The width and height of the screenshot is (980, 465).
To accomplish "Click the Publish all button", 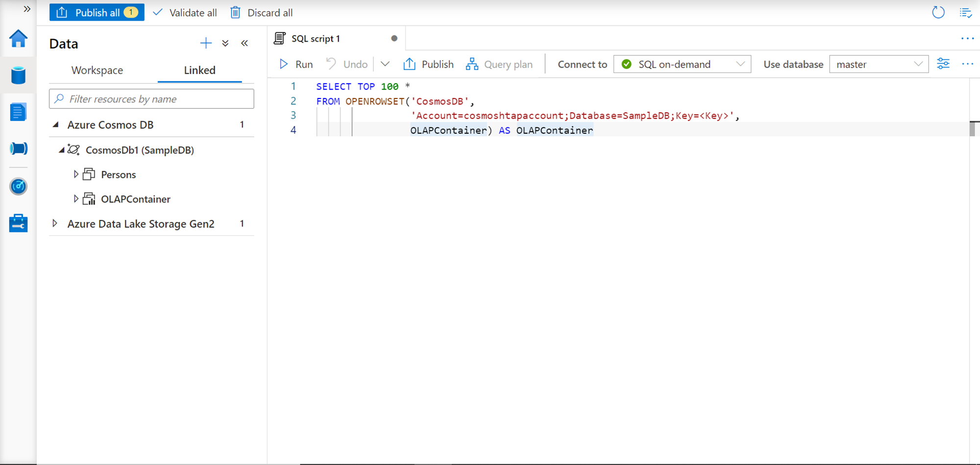I will tap(97, 13).
